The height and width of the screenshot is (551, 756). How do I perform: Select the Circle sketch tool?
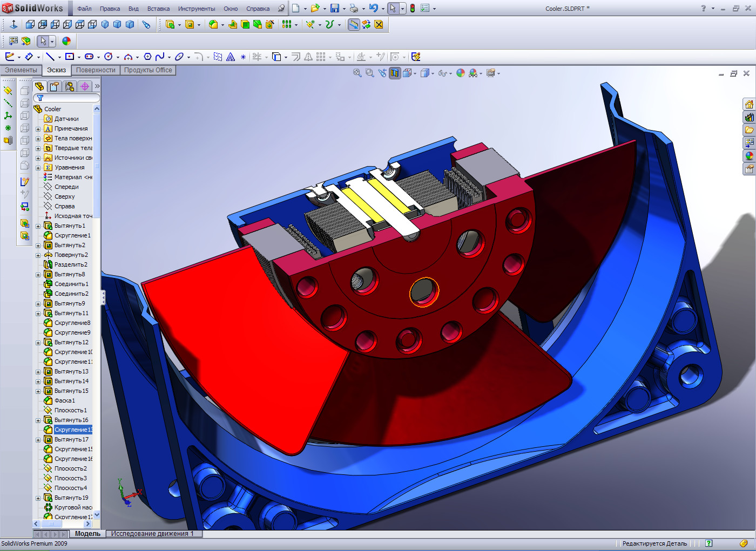point(109,57)
